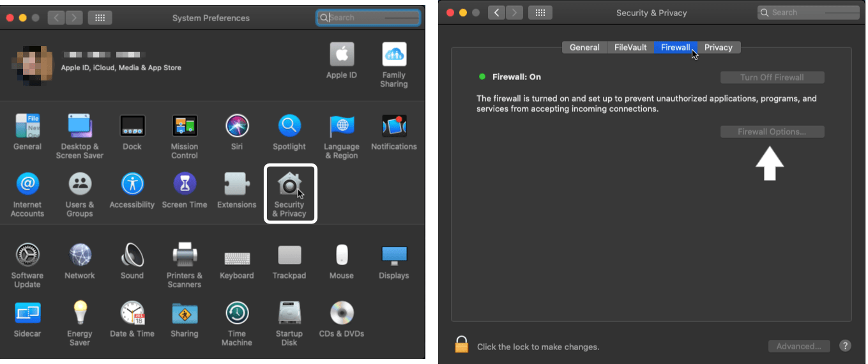Open Printers & Scanners preferences
This screenshot has width=868, height=364.
point(185,266)
